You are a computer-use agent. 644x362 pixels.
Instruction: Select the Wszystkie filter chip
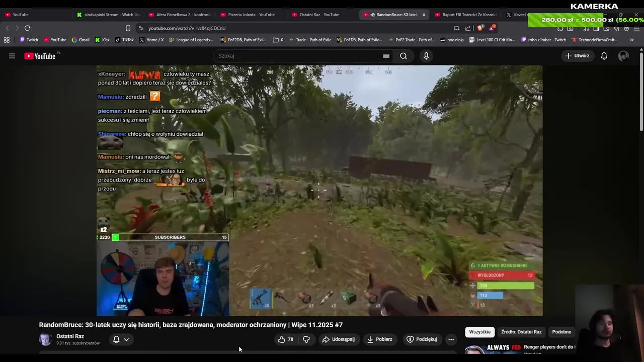click(479, 332)
